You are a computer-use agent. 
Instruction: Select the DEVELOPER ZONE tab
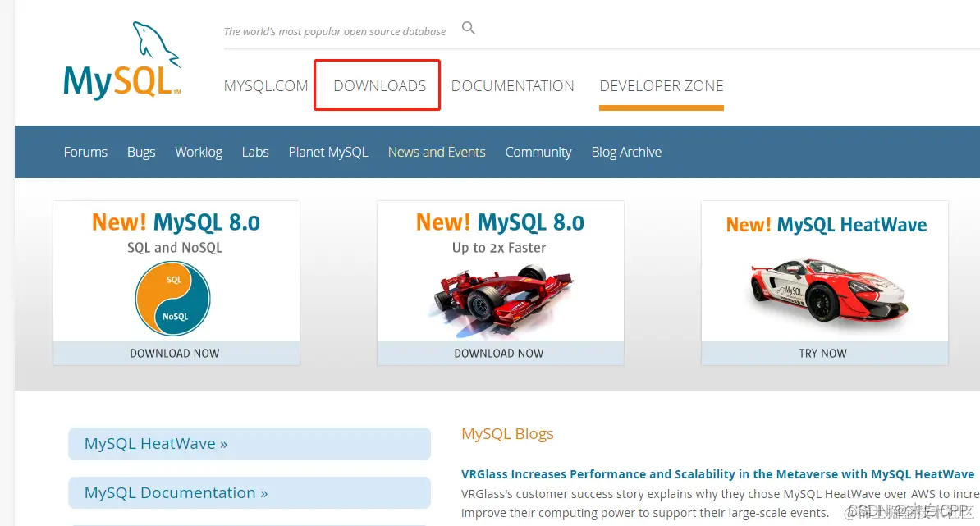pos(662,85)
